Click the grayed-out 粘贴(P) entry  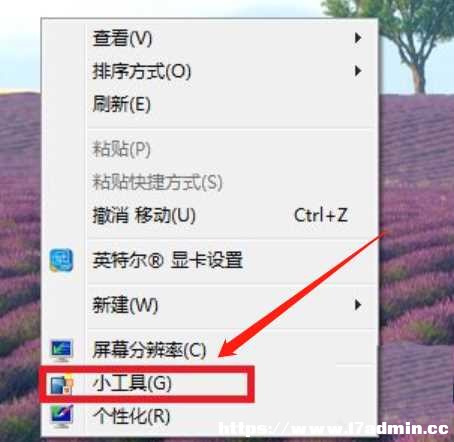pyautogui.click(x=210, y=149)
